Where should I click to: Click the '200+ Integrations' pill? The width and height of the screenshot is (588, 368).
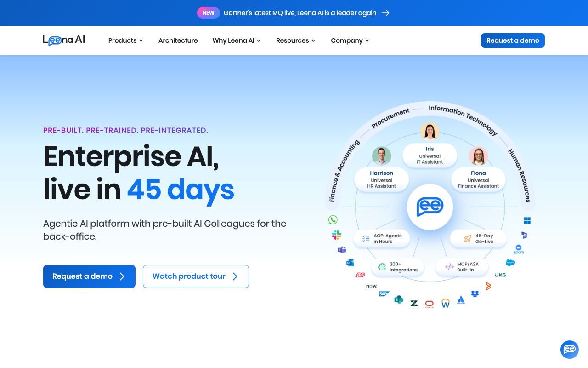(398, 267)
